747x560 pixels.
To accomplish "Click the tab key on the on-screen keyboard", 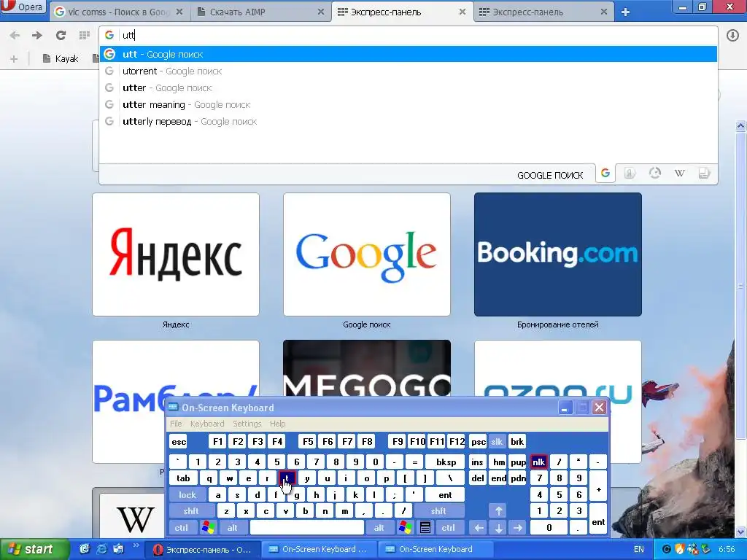I will click(183, 478).
